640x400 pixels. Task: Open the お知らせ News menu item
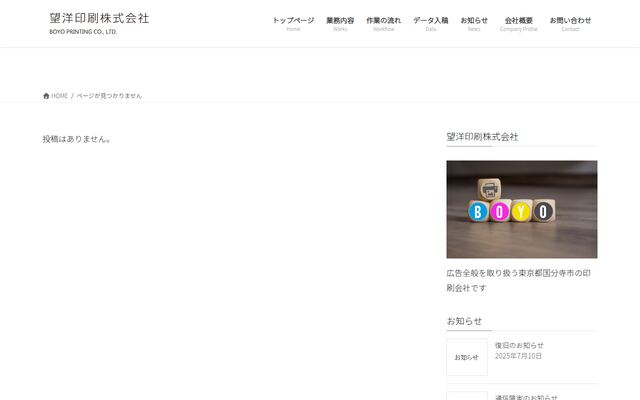tap(474, 24)
